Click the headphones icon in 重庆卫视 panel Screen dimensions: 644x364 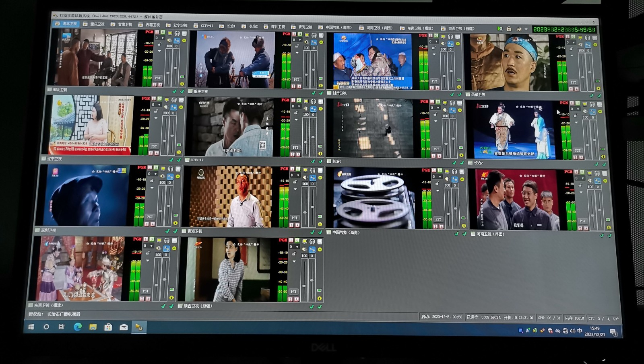[x=314, y=35]
